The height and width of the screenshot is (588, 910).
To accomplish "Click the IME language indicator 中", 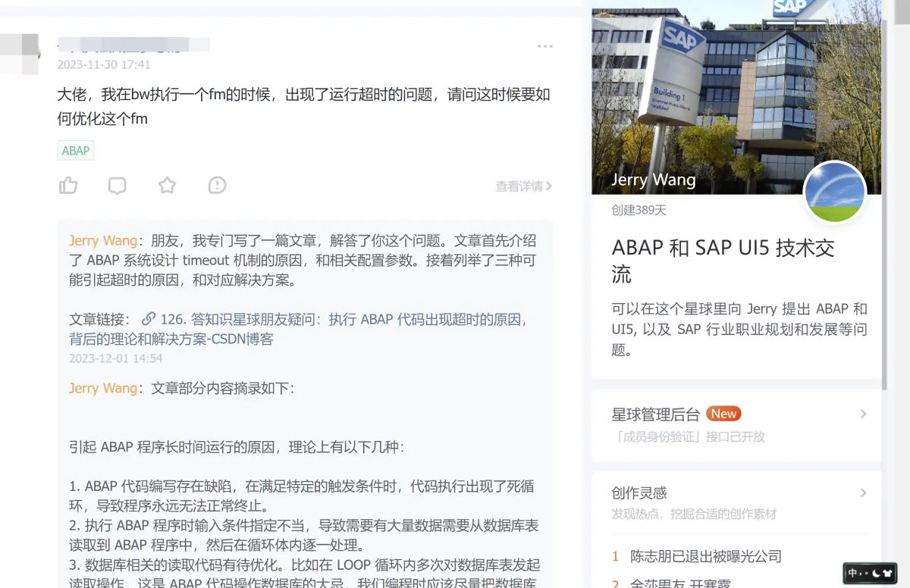I will tap(852, 573).
